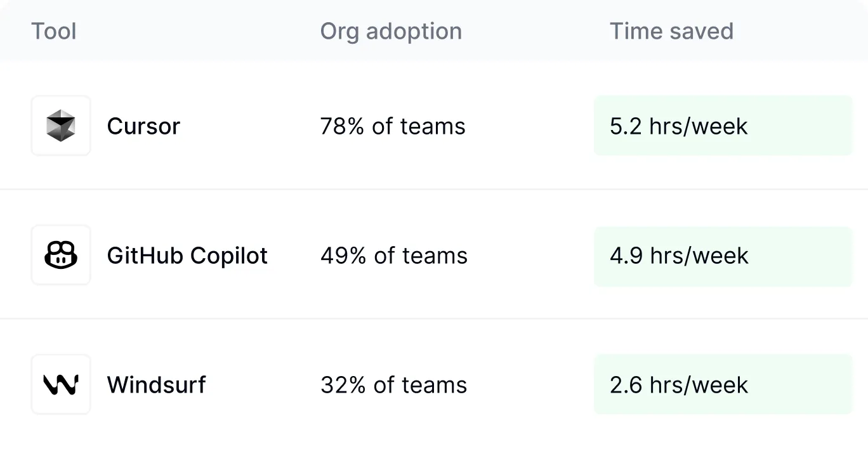Sort by the Org adoption column header

click(x=391, y=31)
